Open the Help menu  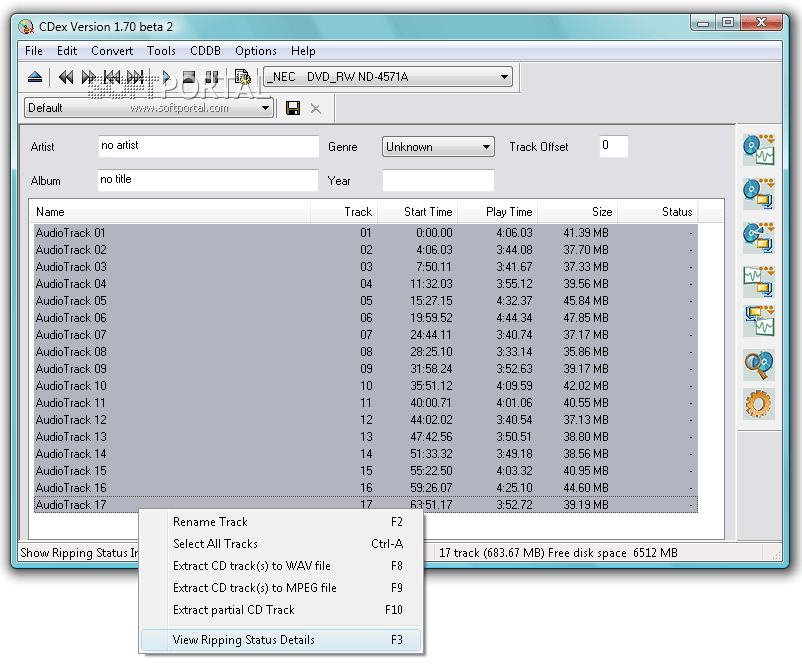point(303,51)
